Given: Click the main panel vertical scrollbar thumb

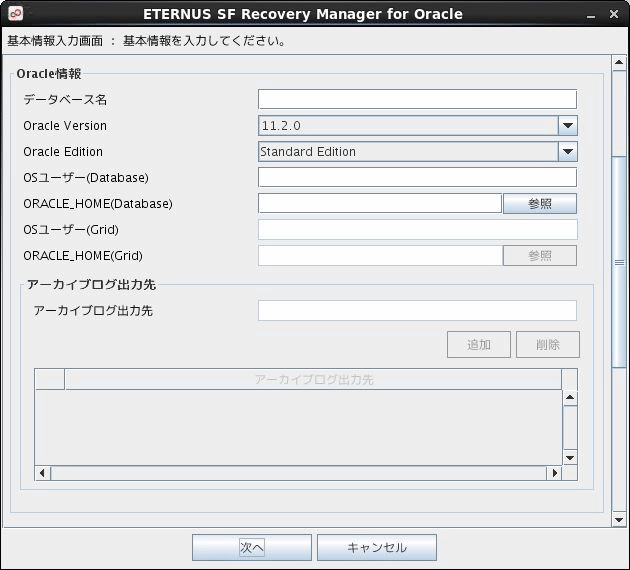Looking at the screenshot, I should click(619, 262).
